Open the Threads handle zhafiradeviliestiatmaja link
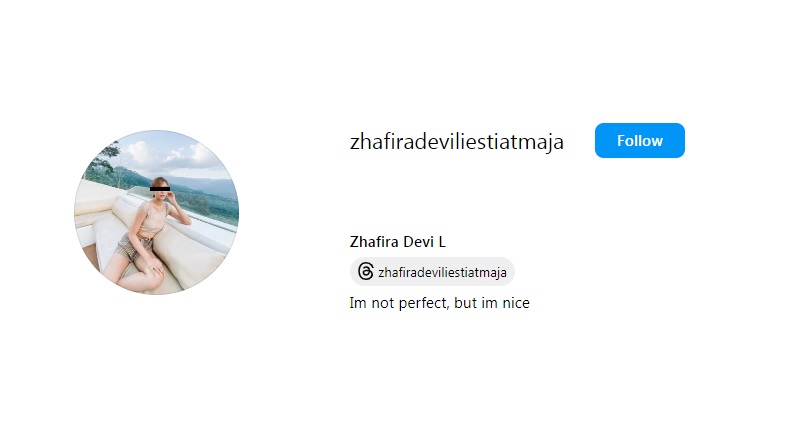Image resolution: width=790 pixels, height=445 pixels. pos(442,273)
